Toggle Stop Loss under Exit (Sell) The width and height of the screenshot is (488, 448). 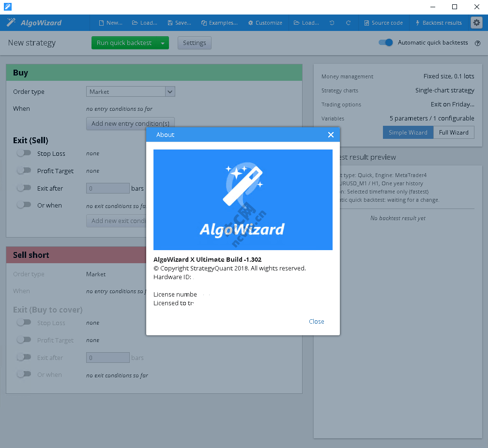click(x=24, y=153)
